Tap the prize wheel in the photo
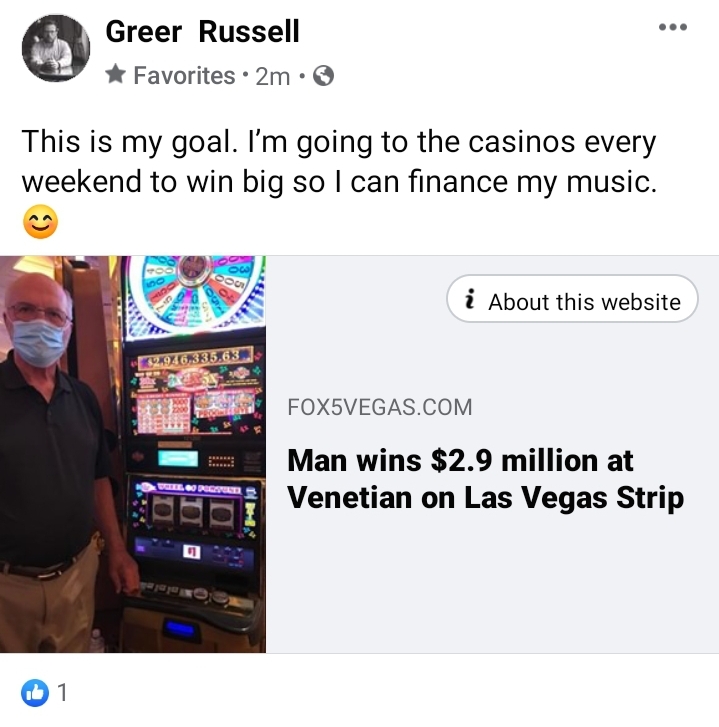The height and width of the screenshot is (727, 719). (195, 294)
